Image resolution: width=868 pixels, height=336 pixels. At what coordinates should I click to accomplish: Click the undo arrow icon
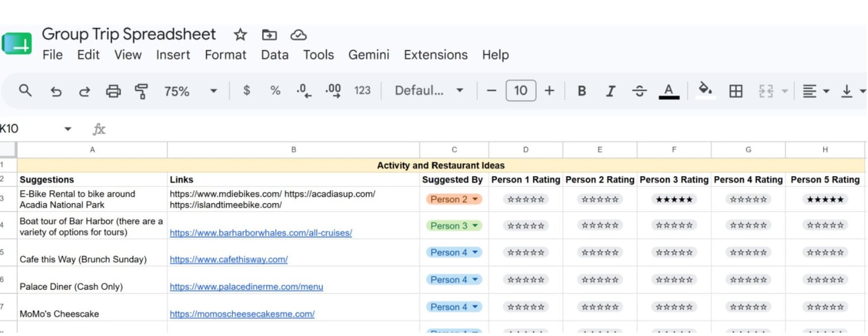click(x=56, y=91)
